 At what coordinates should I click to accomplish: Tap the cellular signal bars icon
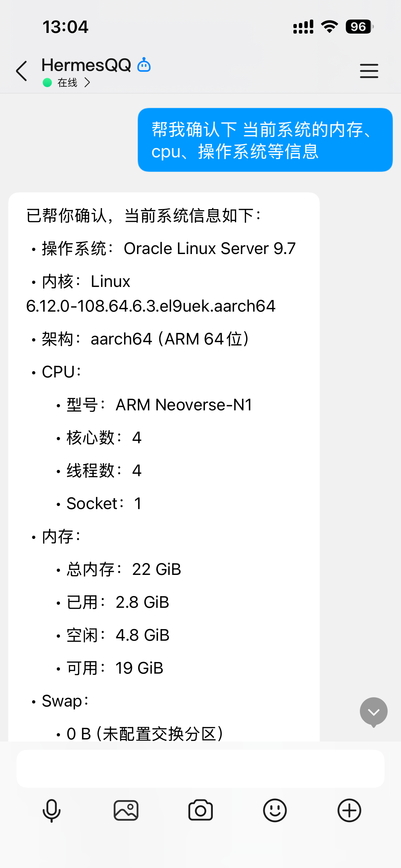303,27
